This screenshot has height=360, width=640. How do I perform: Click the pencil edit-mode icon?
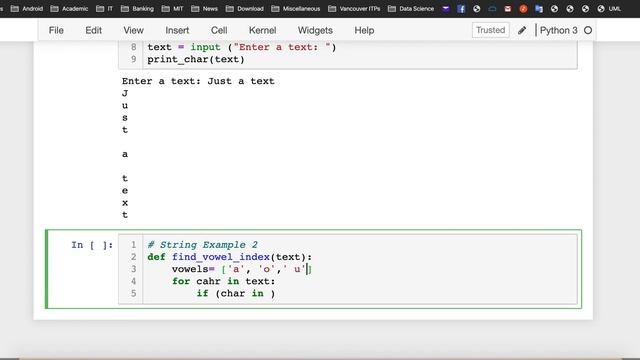(x=522, y=31)
